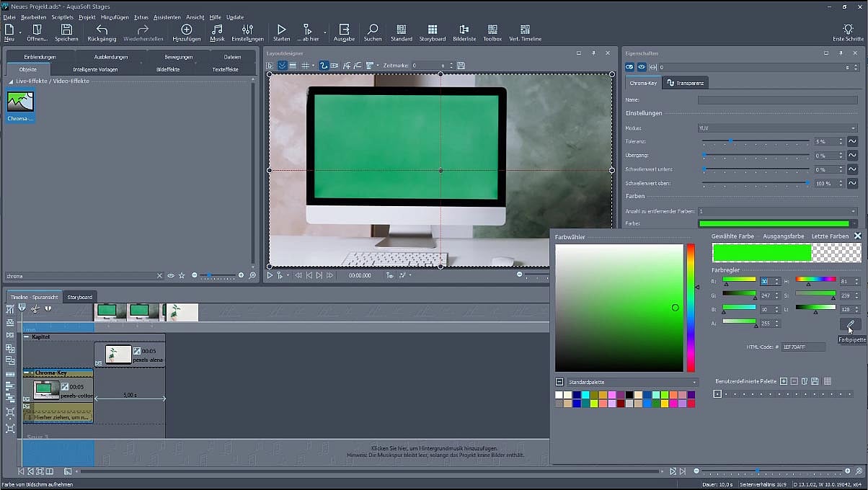Toggle the eye visibility icon in Eigenschaften
This screenshot has width=868, height=490.
point(641,67)
